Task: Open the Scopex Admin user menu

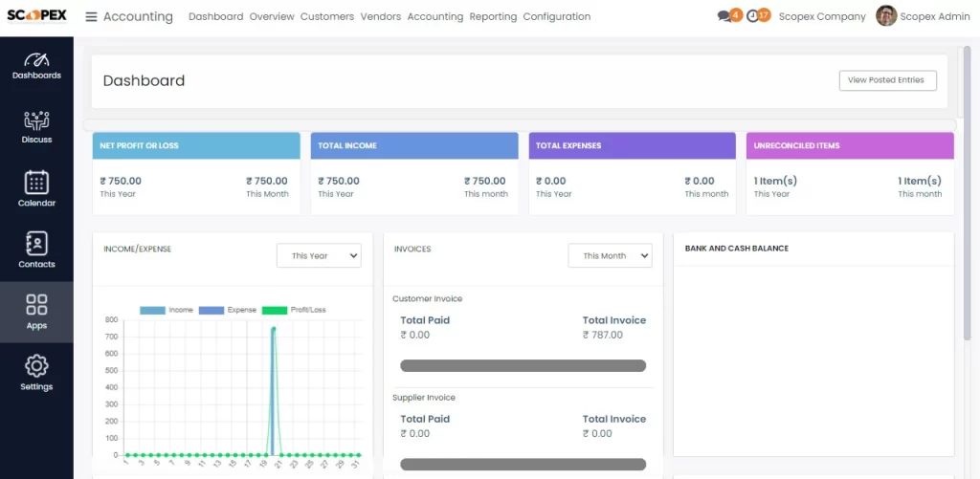Action: pyautogui.click(x=934, y=17)
